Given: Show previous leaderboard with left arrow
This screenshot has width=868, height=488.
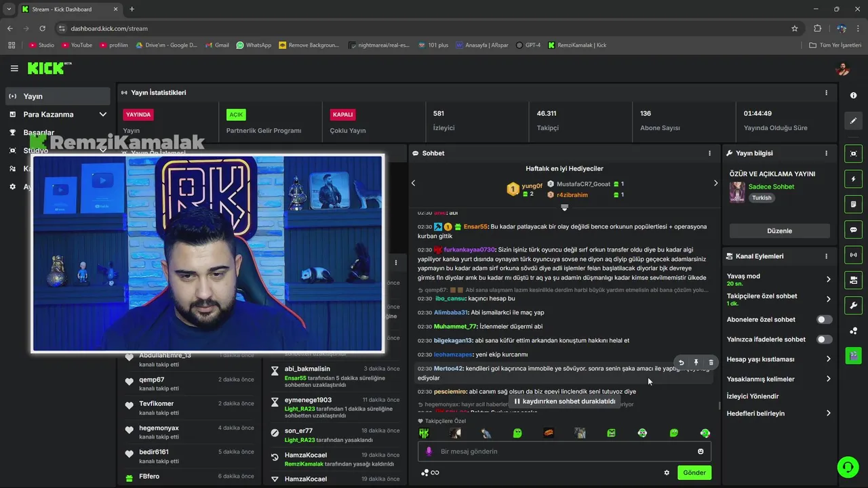Looking at the screenshot, I should point(414,183).
